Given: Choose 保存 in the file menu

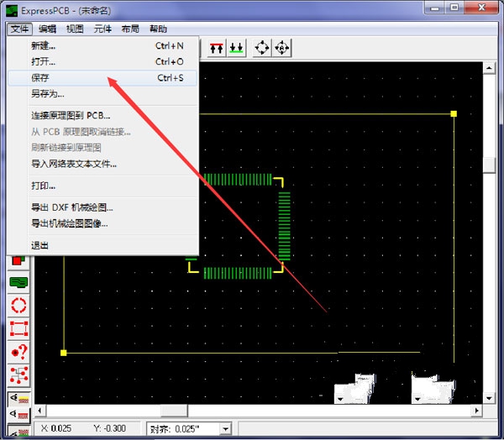Looking at the screenshot, I should pyautogui.click(x=102, y=78).
